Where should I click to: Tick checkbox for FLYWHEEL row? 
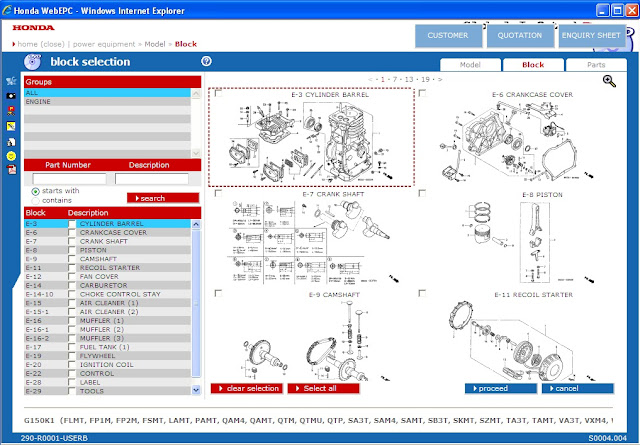72,356
